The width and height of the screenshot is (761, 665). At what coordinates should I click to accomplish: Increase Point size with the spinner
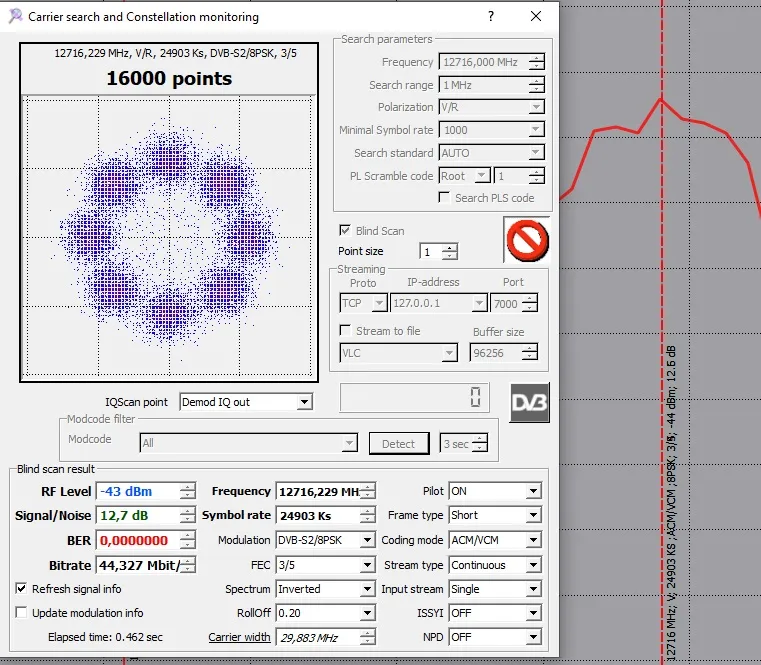[450, 248]
